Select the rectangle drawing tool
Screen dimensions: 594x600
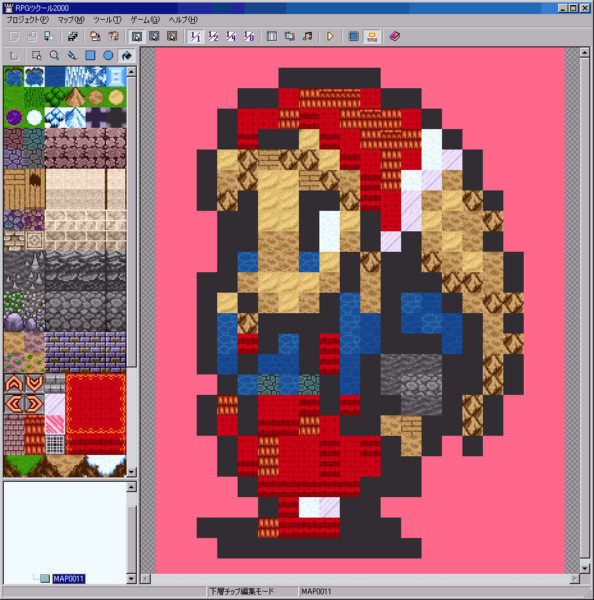coord(90,56)
